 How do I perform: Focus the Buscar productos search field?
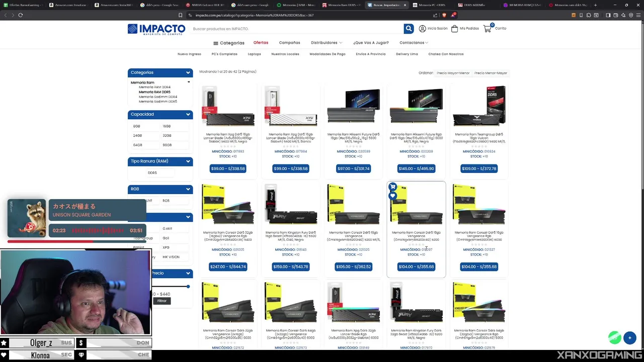pyautogui.click(x=297, y=29)
